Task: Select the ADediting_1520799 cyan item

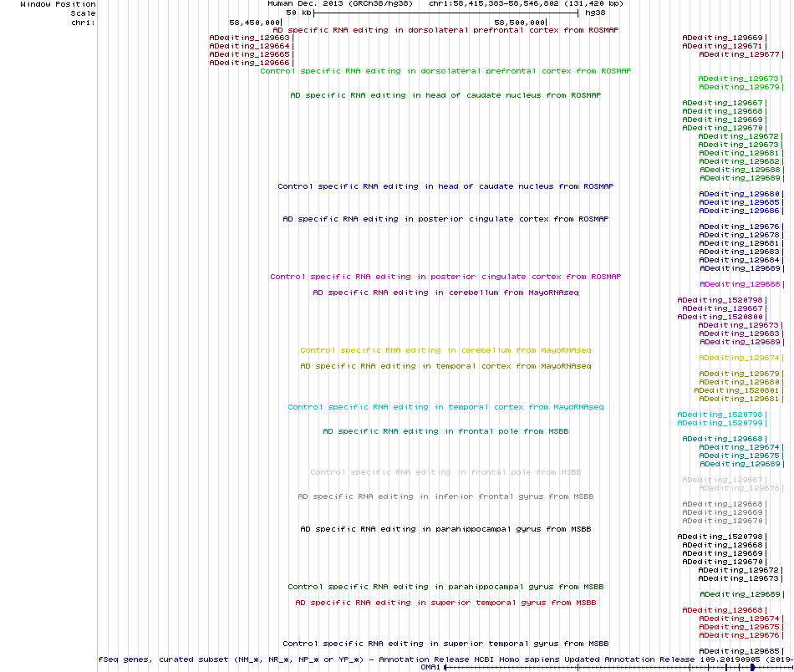Action: [720, 423]
